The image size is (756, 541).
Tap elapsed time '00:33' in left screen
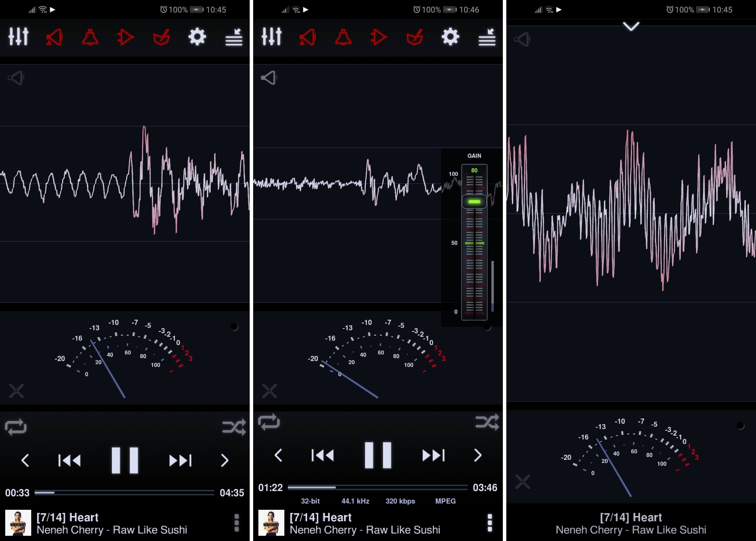point(17,493)
